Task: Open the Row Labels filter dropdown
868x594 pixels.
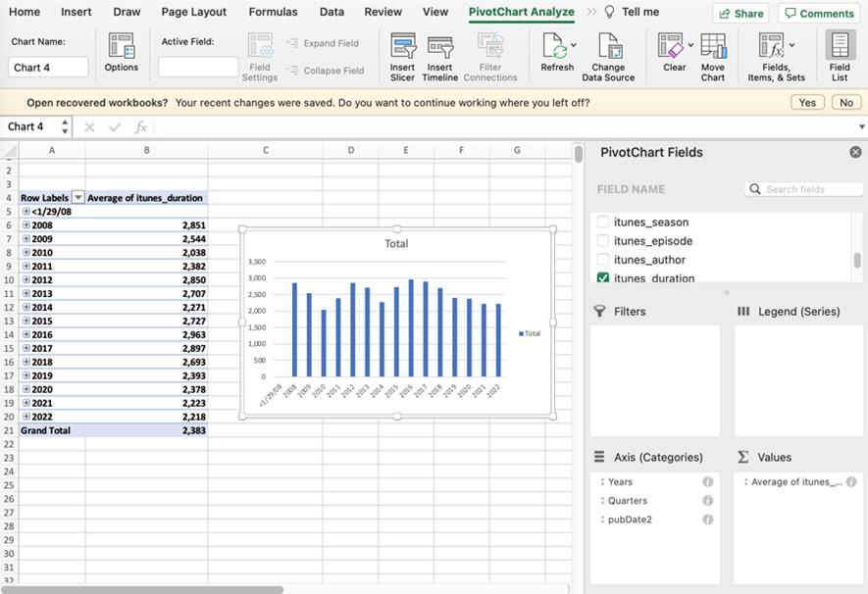Action: (78, 197)
